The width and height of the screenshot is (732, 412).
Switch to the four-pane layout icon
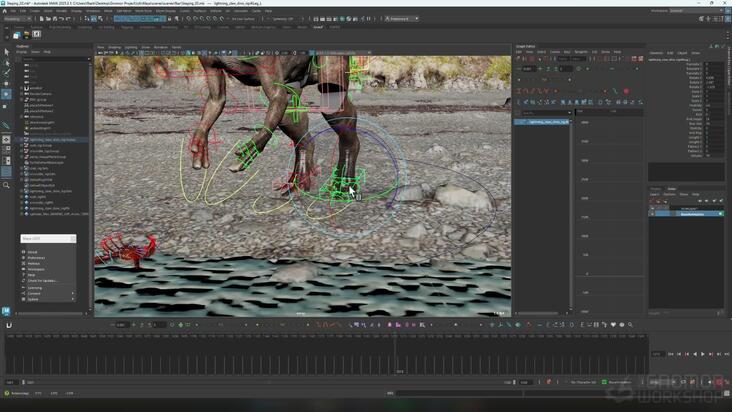7,150
